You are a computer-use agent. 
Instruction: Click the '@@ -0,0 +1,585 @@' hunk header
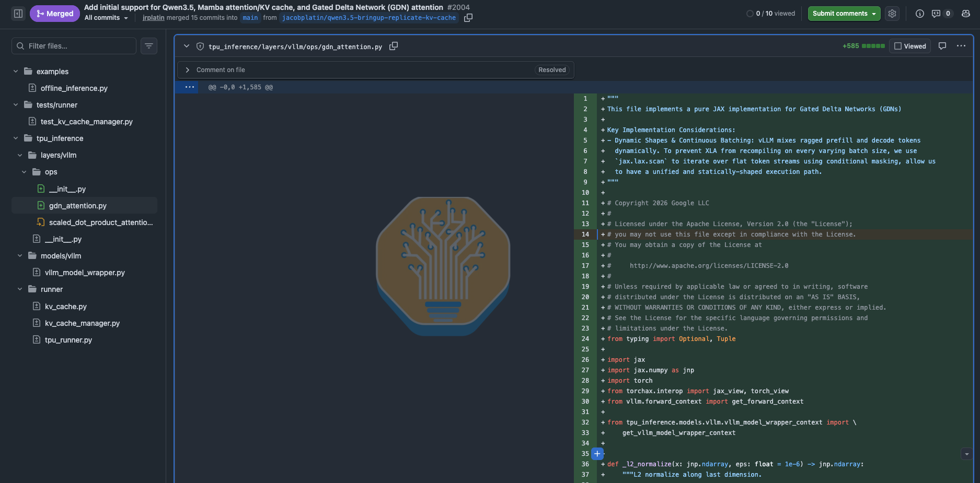[x=240, y=87]
